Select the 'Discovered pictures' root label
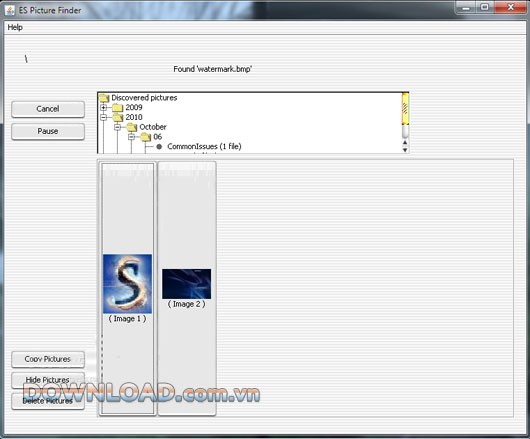 click(x=144, y=98)
